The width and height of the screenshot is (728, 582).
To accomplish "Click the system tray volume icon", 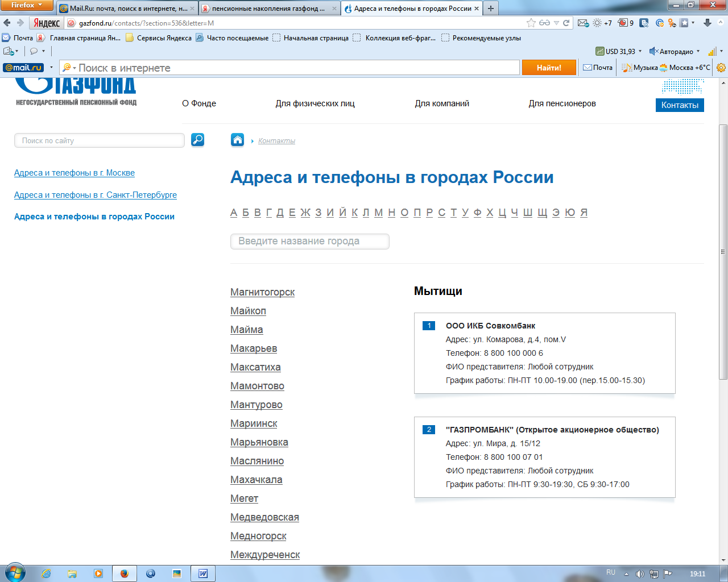I will [640, 574].
